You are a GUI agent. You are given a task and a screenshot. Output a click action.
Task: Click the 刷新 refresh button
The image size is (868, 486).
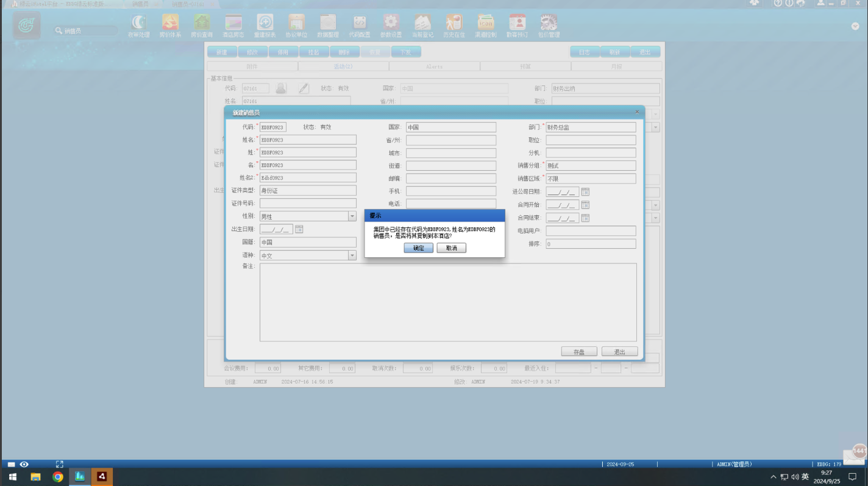click(615, 52)
